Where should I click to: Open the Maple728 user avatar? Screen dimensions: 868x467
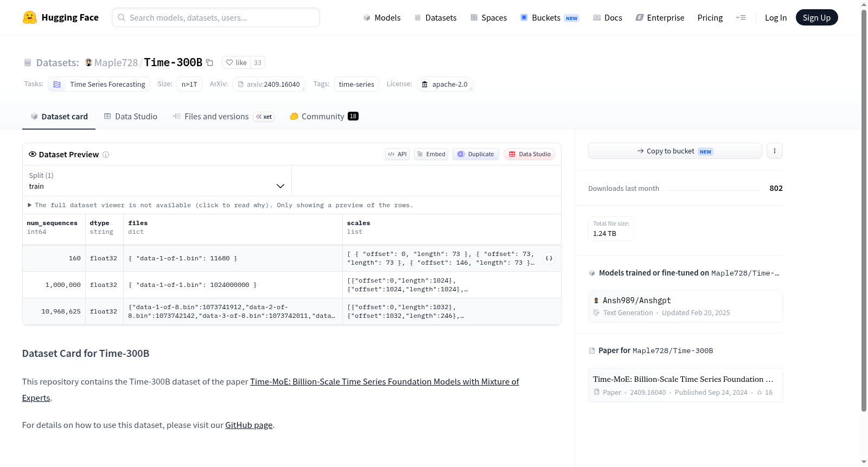pos(88,62)
